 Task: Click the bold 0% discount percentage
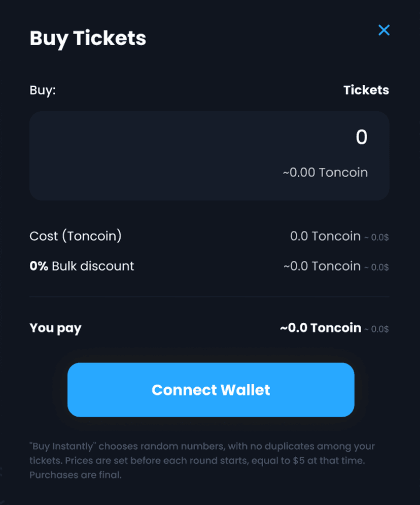(39, 266)
